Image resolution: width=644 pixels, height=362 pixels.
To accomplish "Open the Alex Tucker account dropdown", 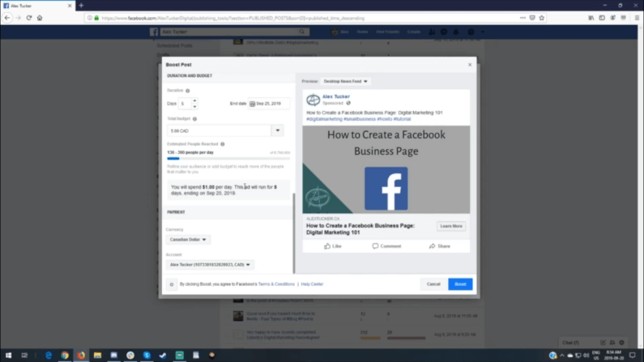I will (211, 265).
